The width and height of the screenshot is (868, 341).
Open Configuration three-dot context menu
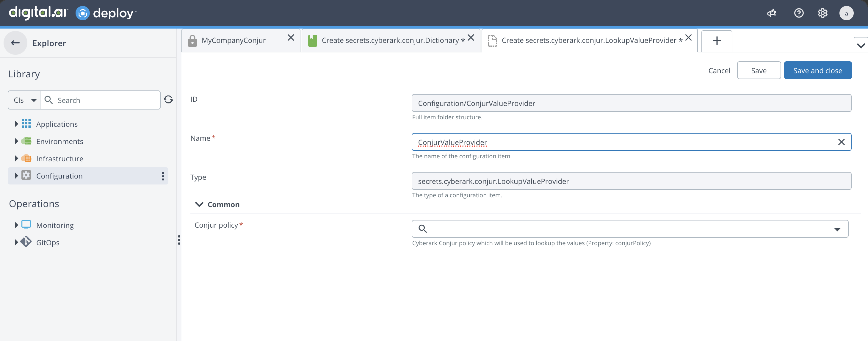tap(163, 176)
